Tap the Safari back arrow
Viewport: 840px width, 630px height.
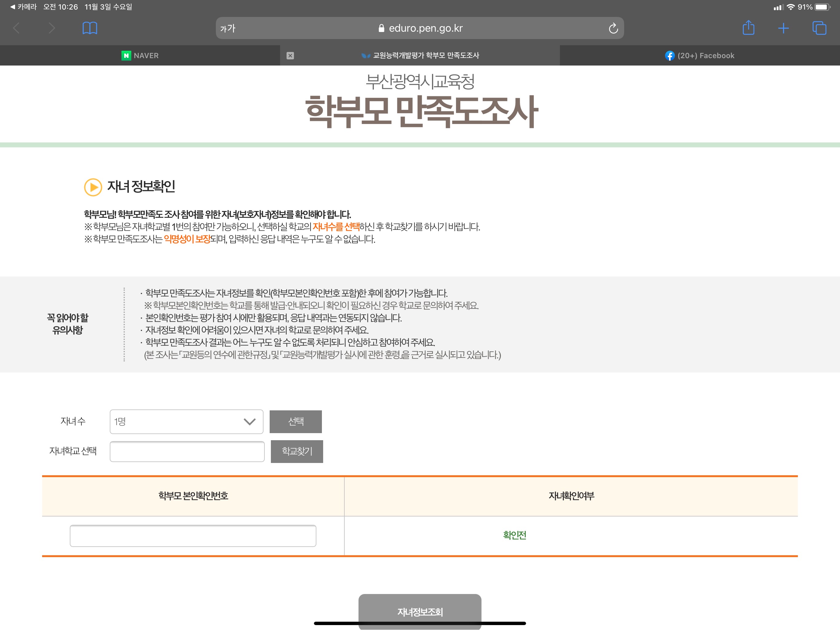click(x=16, y=28)
